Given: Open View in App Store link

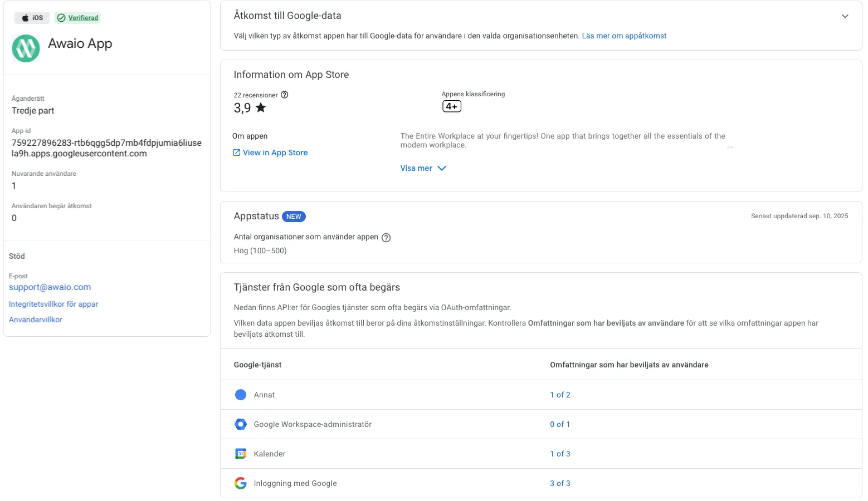Looking at the screenshot, I should coord(270,153).
